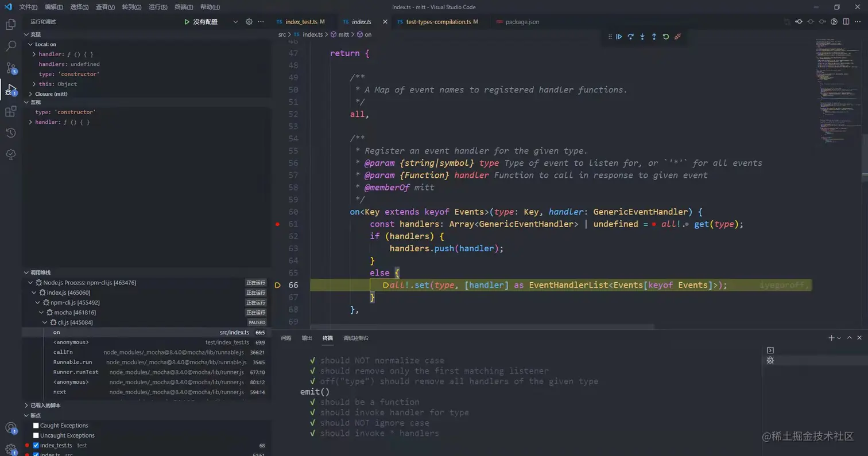Open the File menu (文件)
Viewport: 868px width, 456px height.
coord(28,7)
